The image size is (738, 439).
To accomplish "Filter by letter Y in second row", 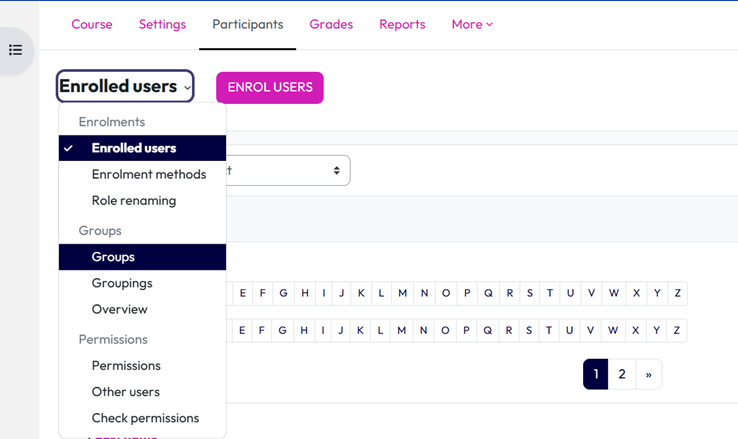I will click(x=656, y=330).
